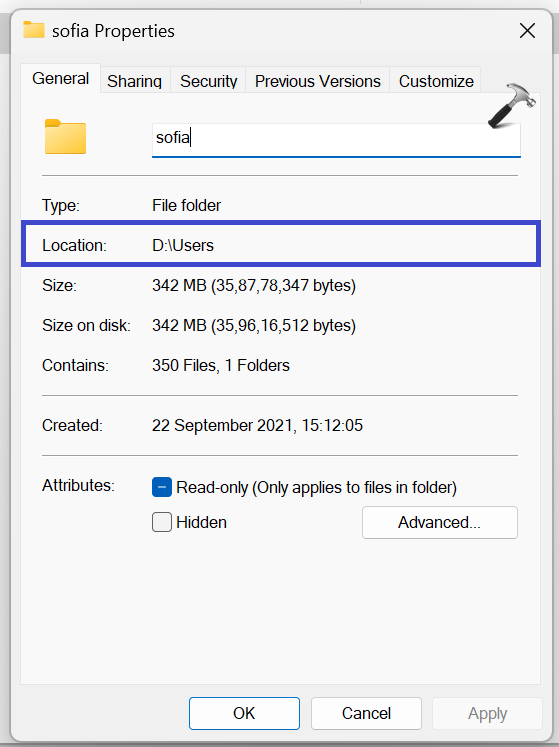Open Advanced attributes settings
This screenshot has width=559, height=747.
439,523
